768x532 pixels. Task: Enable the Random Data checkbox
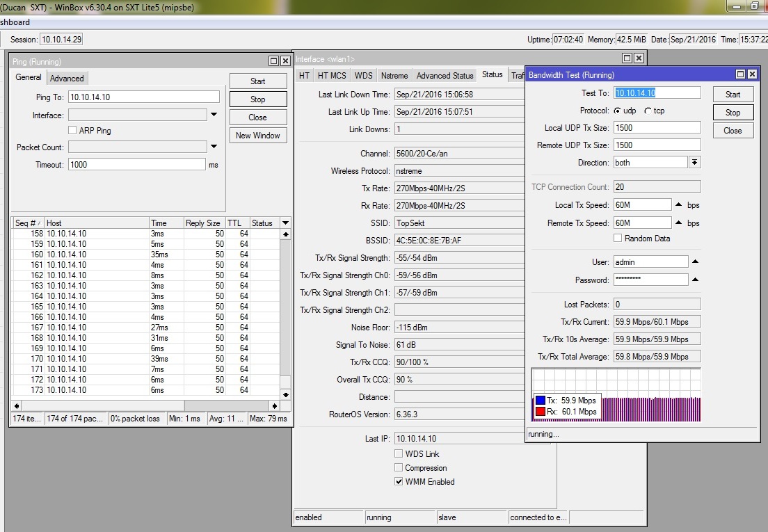[x=618, y=238]
